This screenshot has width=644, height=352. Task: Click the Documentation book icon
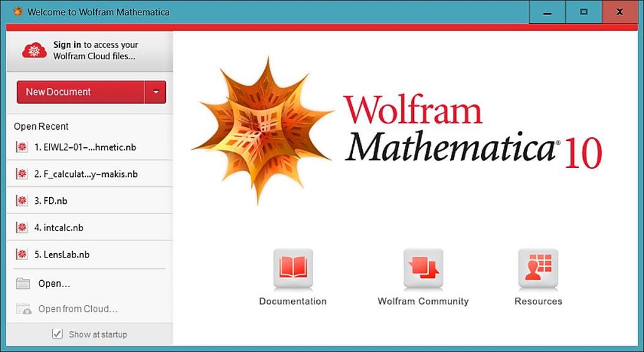[x=293, y=268]
